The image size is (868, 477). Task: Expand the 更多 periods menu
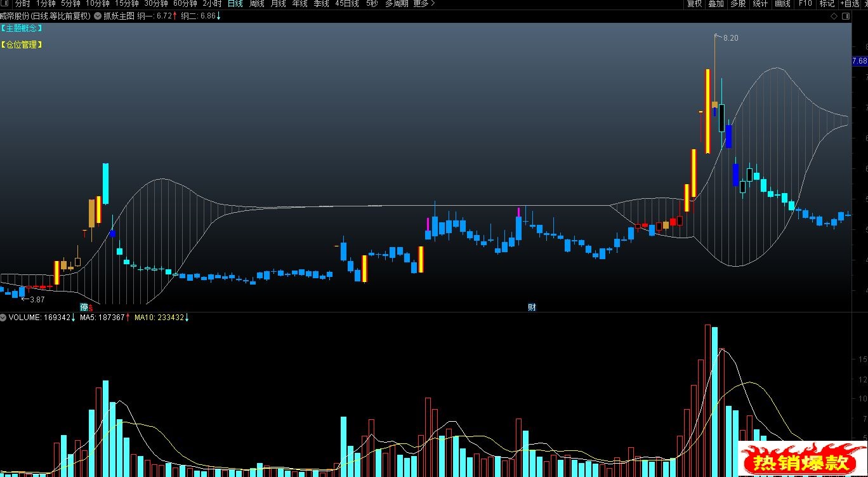[x=424, y=4]
